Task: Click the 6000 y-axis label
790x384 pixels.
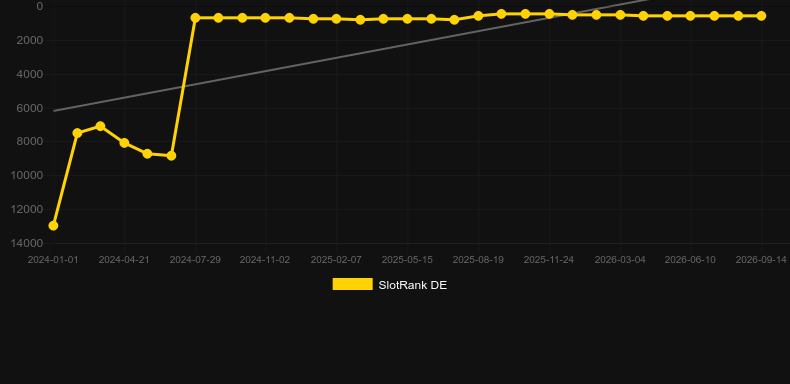Action: coord(30,108)
